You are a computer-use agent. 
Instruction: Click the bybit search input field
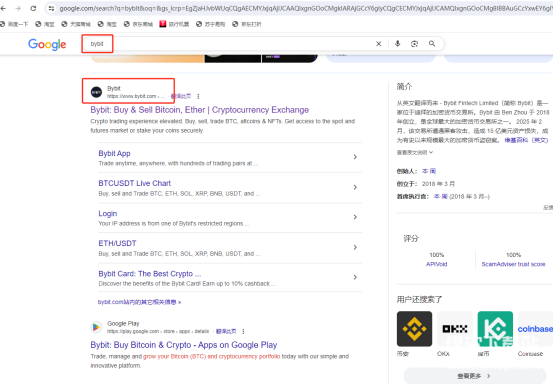pos(230,44)
